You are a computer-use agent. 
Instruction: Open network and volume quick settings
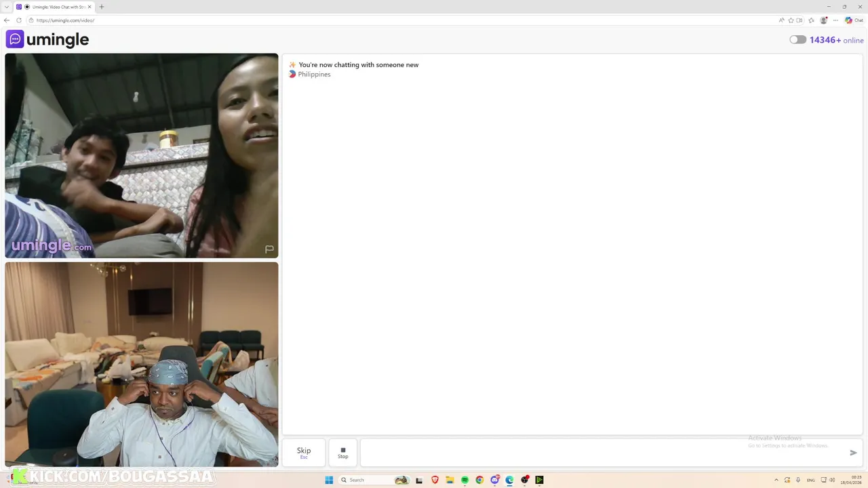tap(828, 480)
